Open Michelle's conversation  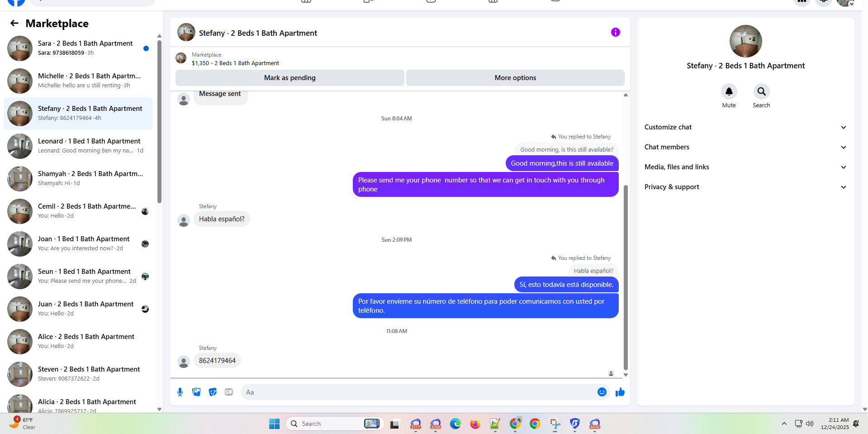[78, 81]
